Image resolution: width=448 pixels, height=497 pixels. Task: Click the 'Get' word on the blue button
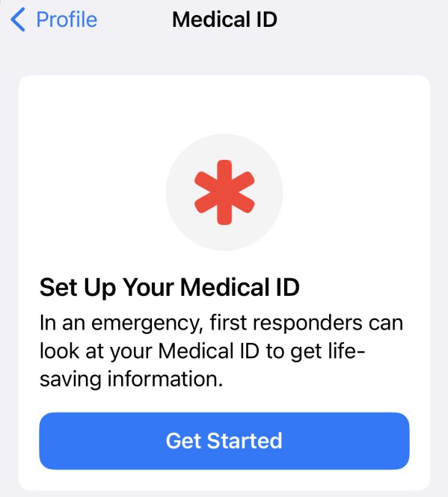[x=183, y=441]
